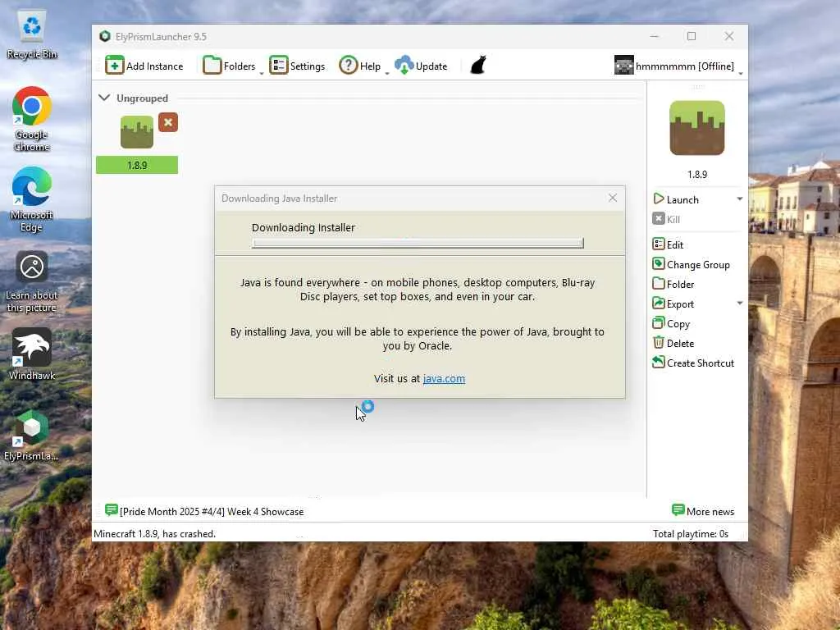The image size is (840, 630).
Task: Click the ElyPrismLauncher title bar logo icon
Action: pyautogui.click(x=104, y=36)
